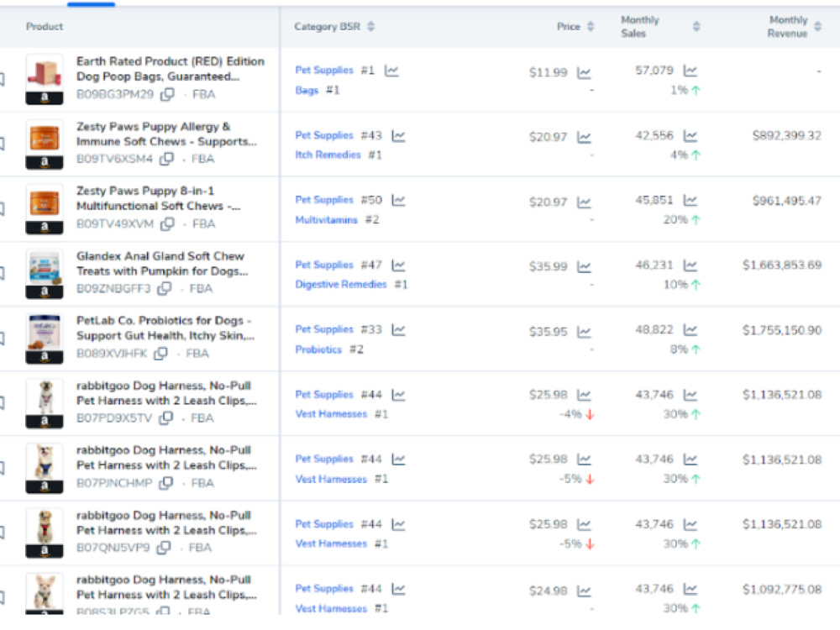Click Product column header

(x=45, y=26)
